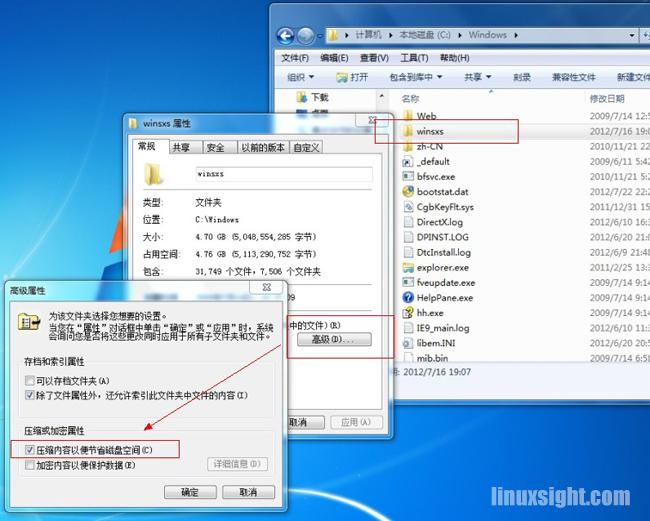Click the 应用(A) button in properties

click(x=356, y=422)
